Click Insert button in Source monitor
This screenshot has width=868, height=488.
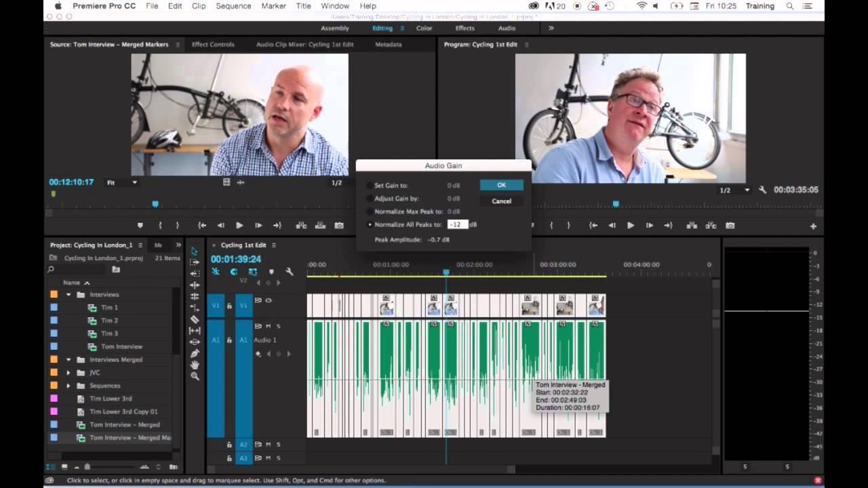301,226
